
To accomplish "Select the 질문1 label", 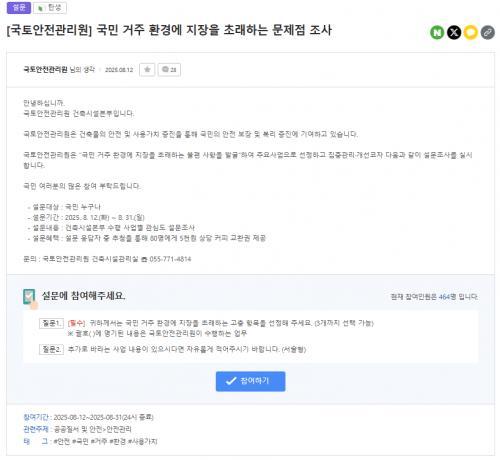I will [x=51, y=323].
